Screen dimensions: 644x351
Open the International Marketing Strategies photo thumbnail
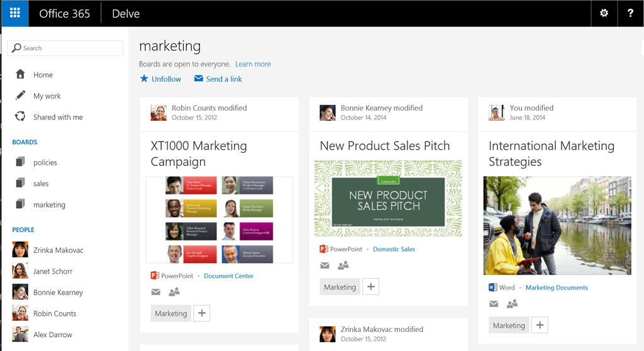click(x=557, y=226)
